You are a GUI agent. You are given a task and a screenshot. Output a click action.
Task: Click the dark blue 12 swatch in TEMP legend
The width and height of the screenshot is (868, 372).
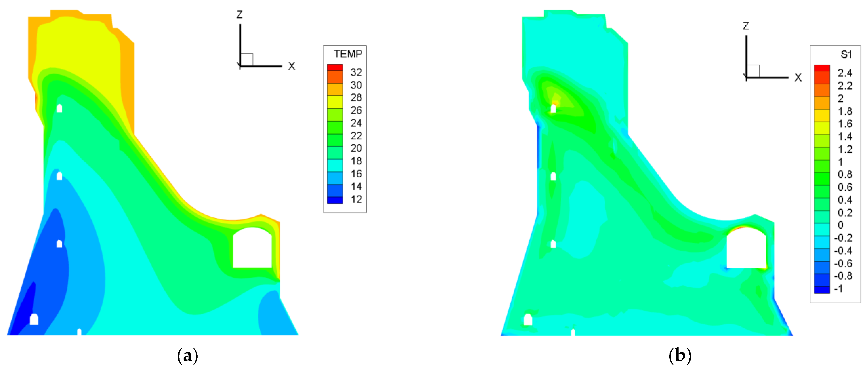[x=335, y=200]
